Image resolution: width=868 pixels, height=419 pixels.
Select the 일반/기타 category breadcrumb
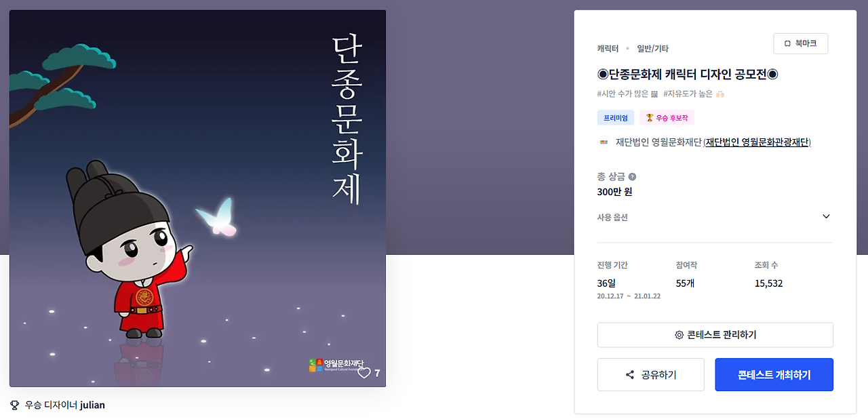click(652, 49)
